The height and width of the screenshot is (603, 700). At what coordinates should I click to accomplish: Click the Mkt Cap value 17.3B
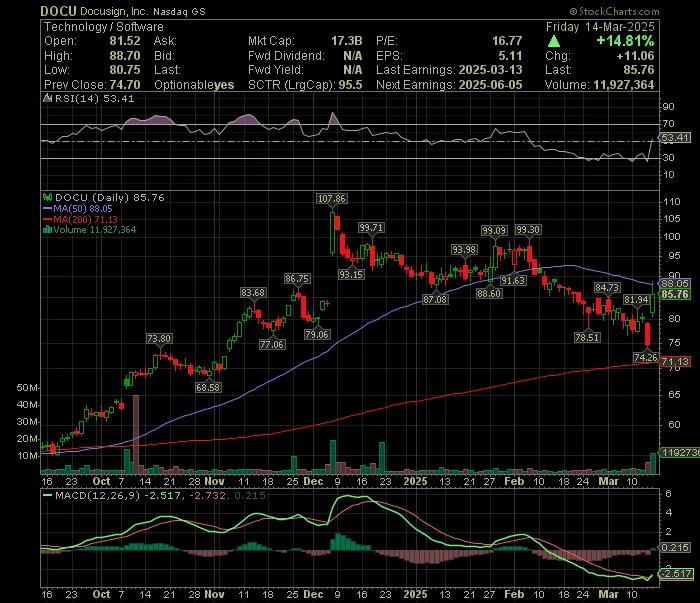[346, 41]
